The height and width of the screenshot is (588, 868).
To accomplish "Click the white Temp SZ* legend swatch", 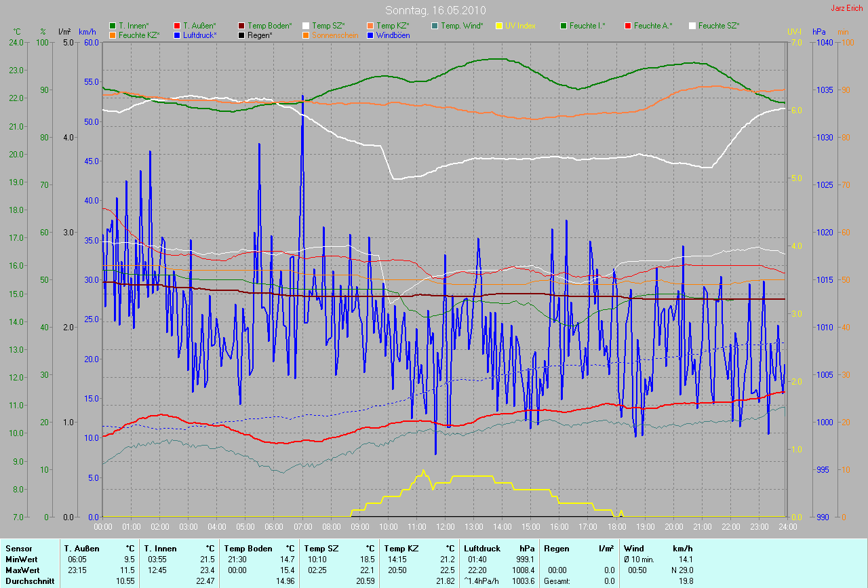I will [306, 26].
